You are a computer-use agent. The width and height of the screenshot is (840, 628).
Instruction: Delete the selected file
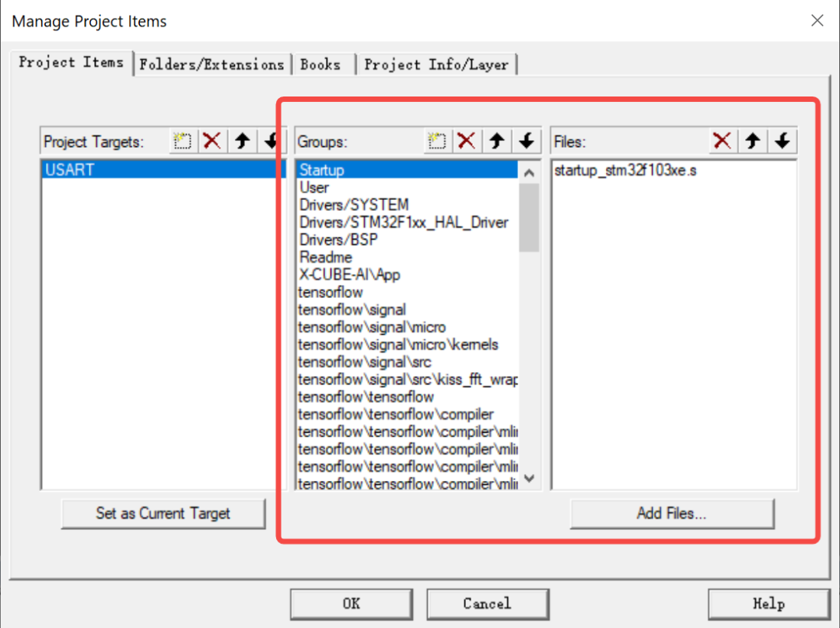point(722,142)
